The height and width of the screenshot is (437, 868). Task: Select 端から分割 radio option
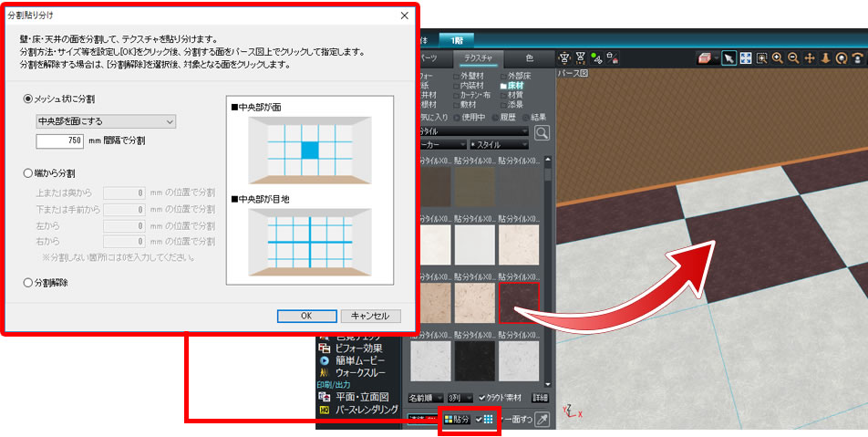click(x=28, y=172)
